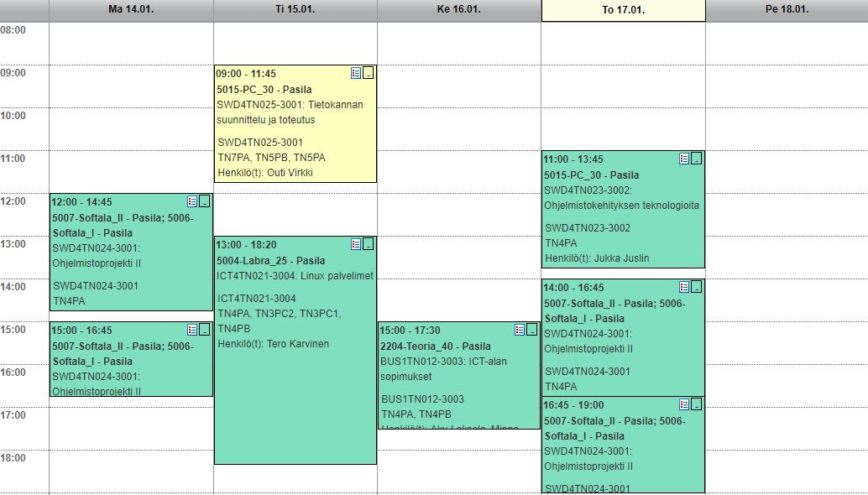Open details icon on Thursday 14:00 - 16:45 event
868x495 pixels.
coord(684,287)
